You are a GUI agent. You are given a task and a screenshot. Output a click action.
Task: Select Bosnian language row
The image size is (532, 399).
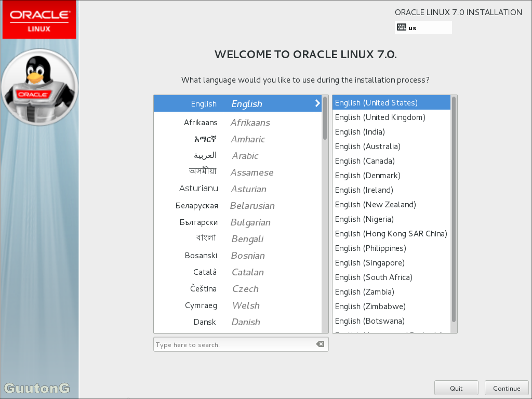click(237, 255)
